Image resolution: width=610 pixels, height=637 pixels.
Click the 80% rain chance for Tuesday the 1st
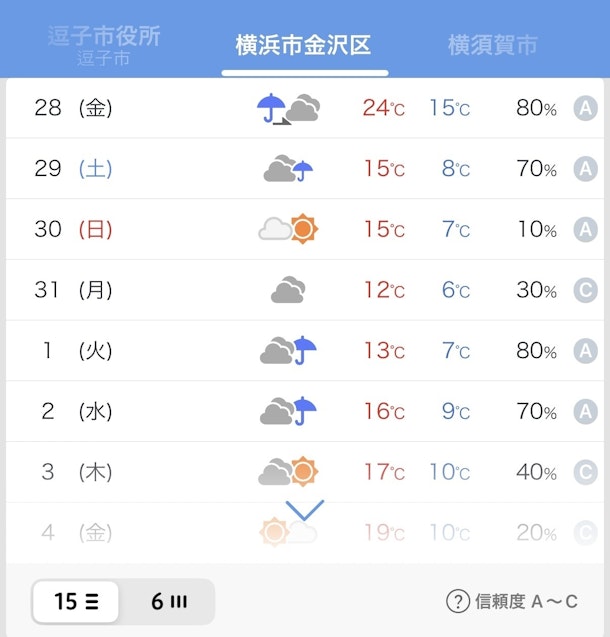[536, 351]
